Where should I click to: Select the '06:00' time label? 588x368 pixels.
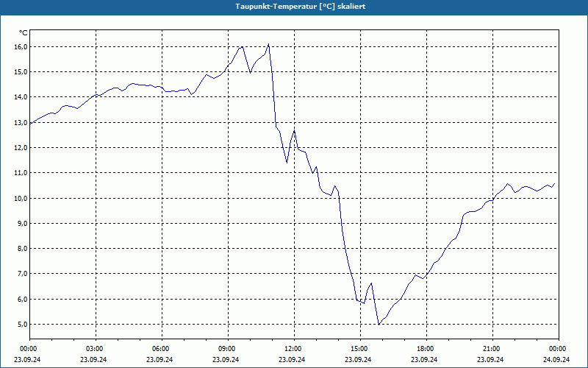(162, 349)
